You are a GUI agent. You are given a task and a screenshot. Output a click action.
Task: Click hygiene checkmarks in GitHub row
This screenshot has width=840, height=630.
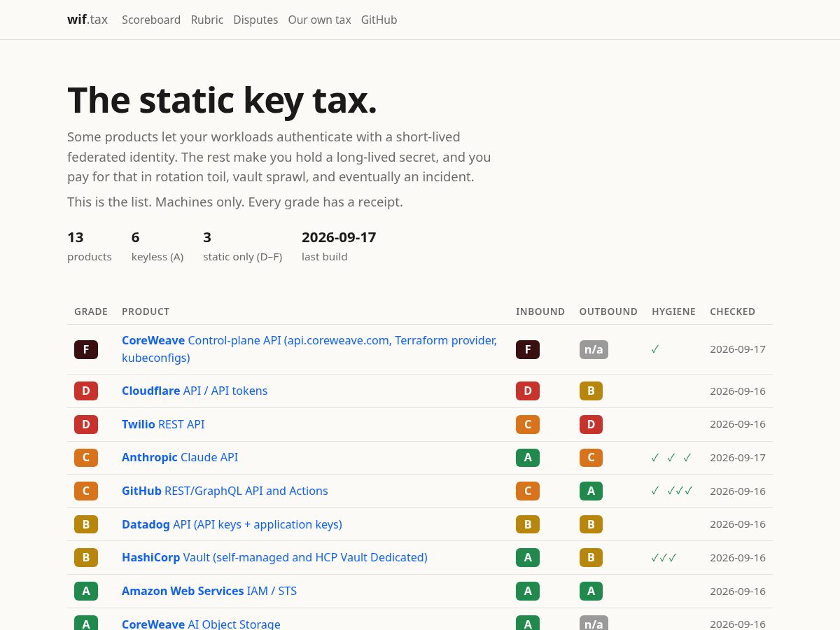click(671, 491)
